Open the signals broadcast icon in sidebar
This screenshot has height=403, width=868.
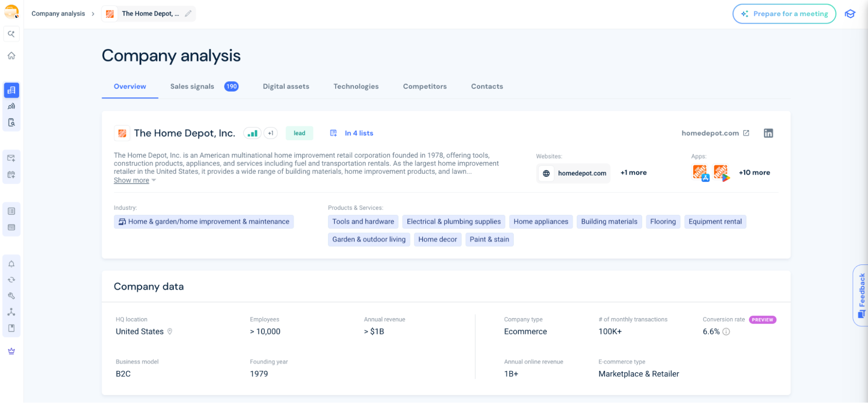click(11, 106)
